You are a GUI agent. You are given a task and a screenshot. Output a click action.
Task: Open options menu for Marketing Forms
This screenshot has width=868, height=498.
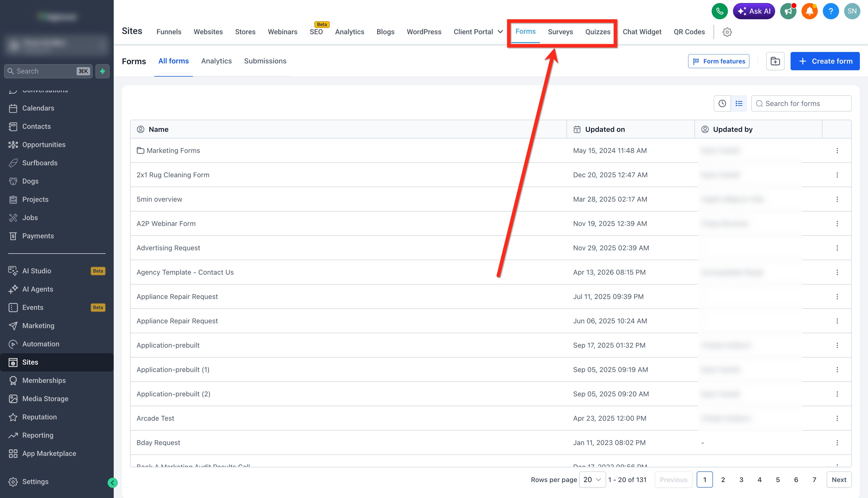[x=837, y=151]
